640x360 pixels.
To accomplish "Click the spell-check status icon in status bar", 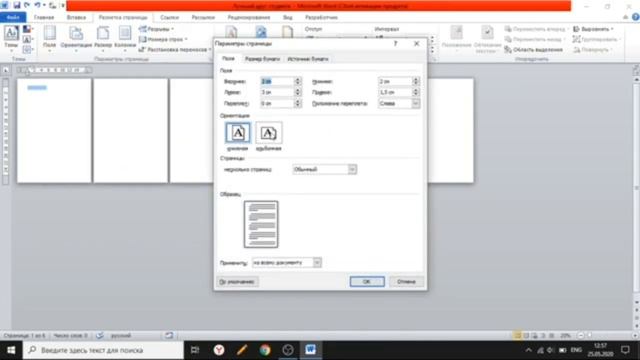I will 100,336.
